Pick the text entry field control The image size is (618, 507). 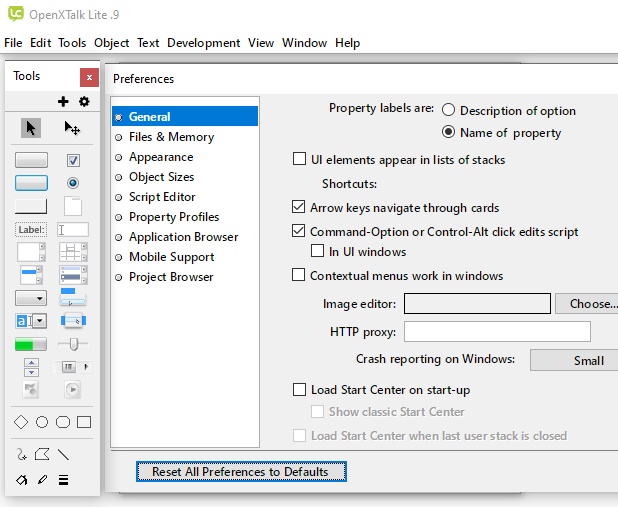tap(73, 229)
